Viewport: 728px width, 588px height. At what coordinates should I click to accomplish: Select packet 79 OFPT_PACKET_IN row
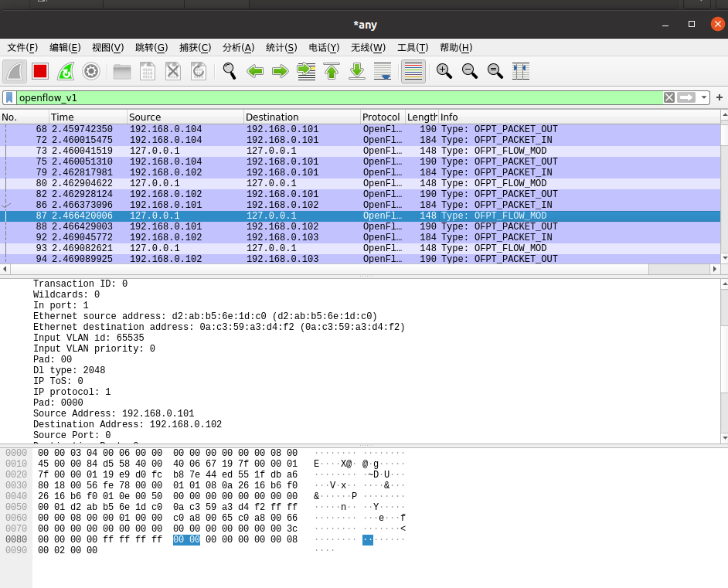(360, 172)
